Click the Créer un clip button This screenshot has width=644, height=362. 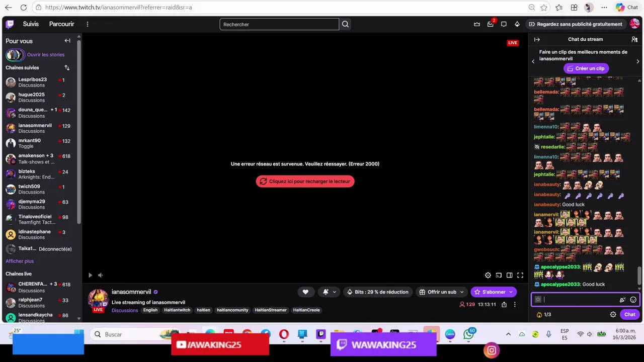586,68
